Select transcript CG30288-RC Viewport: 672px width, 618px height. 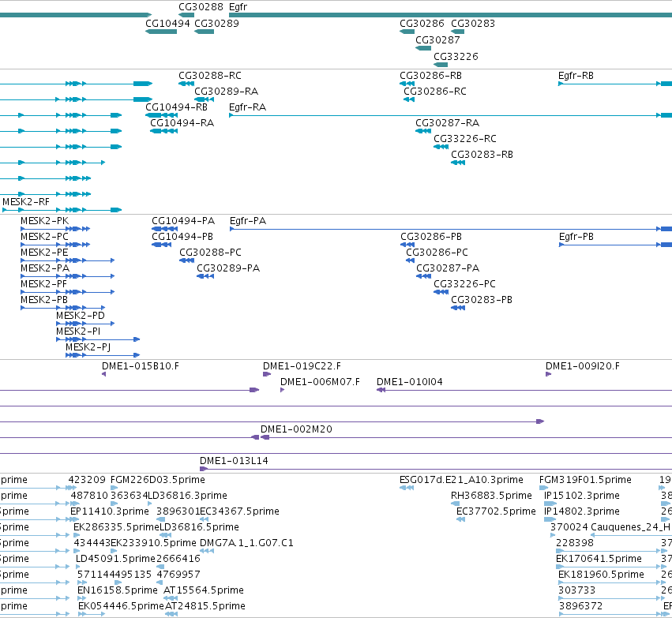[x=210, y=76]
